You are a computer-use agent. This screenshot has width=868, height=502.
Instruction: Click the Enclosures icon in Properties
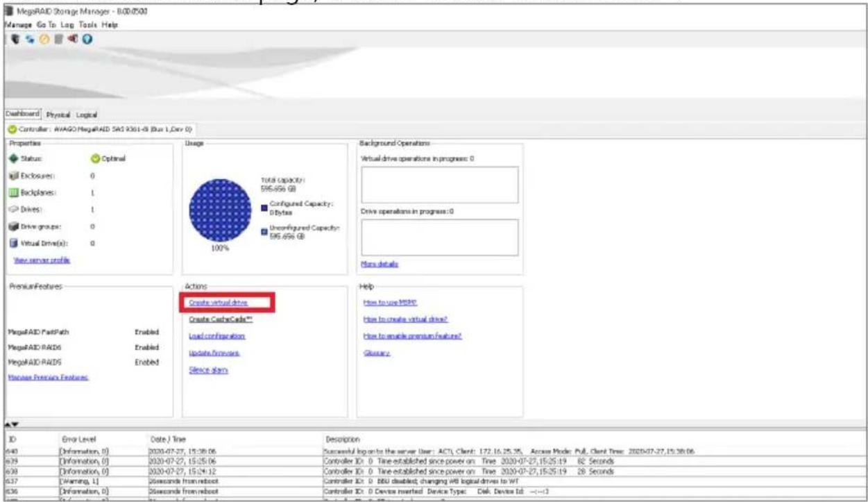point(15,176)
